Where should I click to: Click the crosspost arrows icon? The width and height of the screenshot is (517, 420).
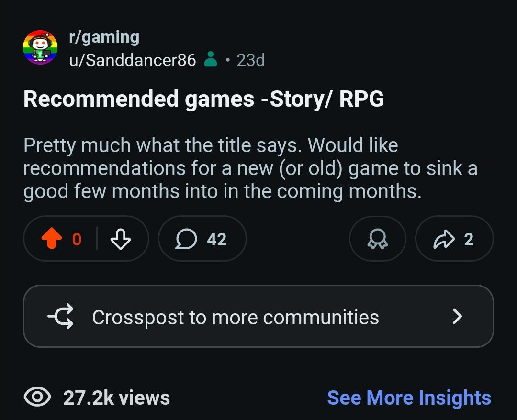click(x=61, y=316)
